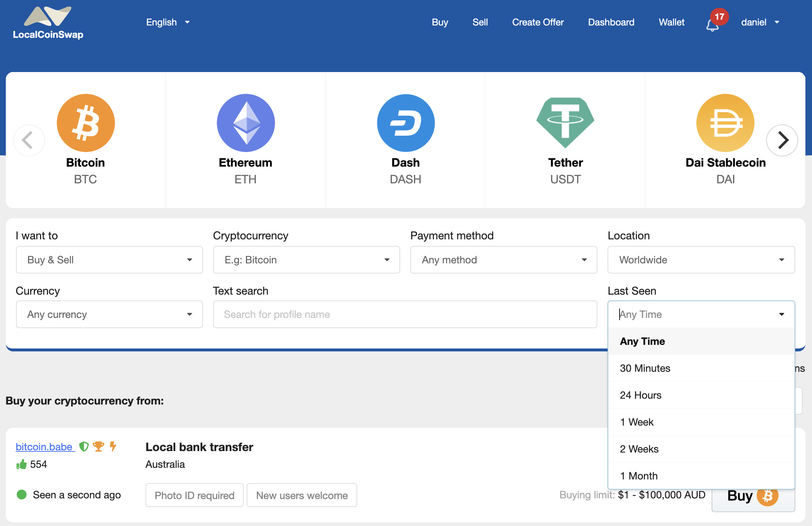Screen dimensions: 812x526
Task: Click the New users welcome tag
Action: 302,495
